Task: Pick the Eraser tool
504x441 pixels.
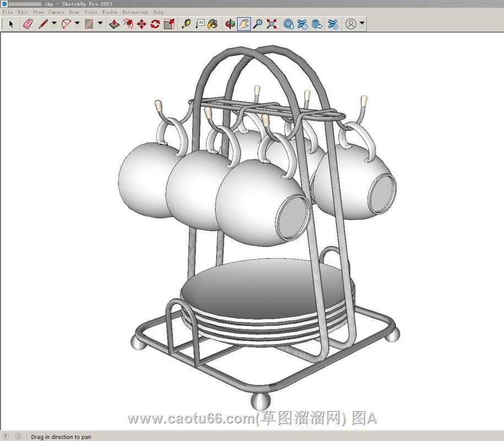Action: coord(28,24)
